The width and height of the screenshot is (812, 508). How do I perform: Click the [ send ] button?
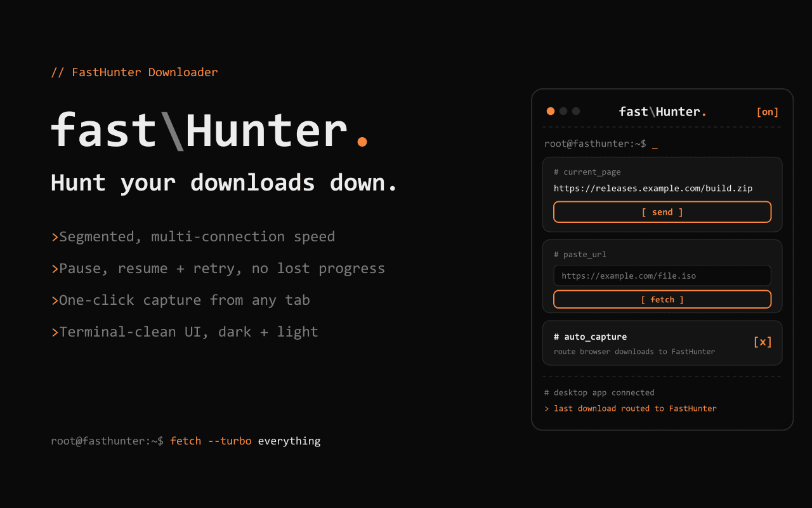pos(662,212)
